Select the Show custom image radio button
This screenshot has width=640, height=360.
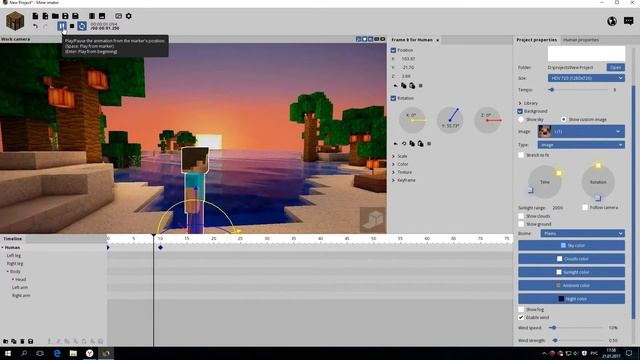(x=564, y=120)
